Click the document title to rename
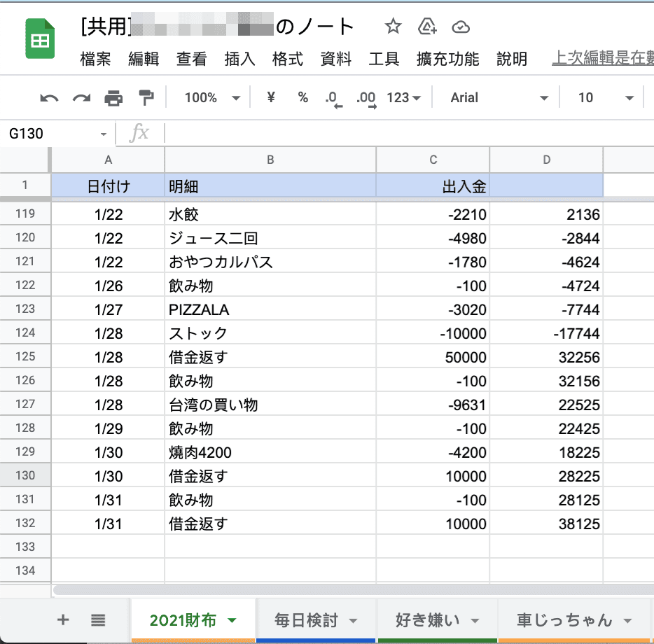The image size is (654, 644). (218, 27)
